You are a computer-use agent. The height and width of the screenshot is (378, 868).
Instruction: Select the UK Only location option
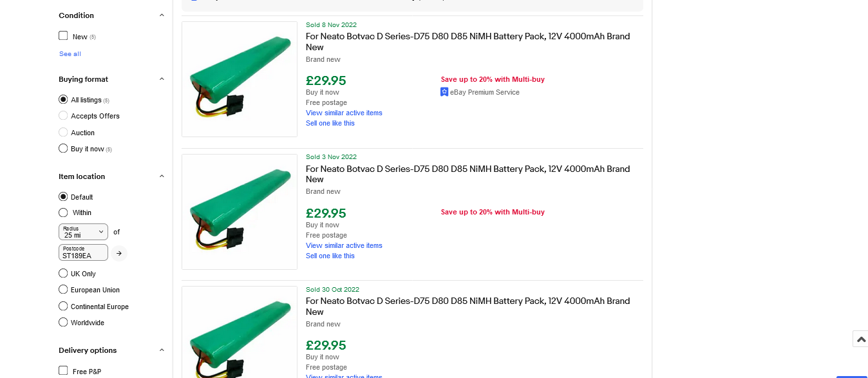point(63,274)
